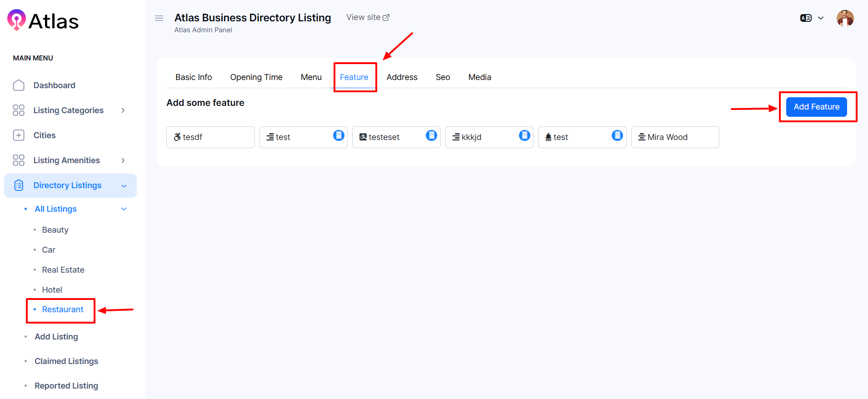Click the wheelchair icon on tesdf feature
This screenshot has width=868, height=399.
177,137
